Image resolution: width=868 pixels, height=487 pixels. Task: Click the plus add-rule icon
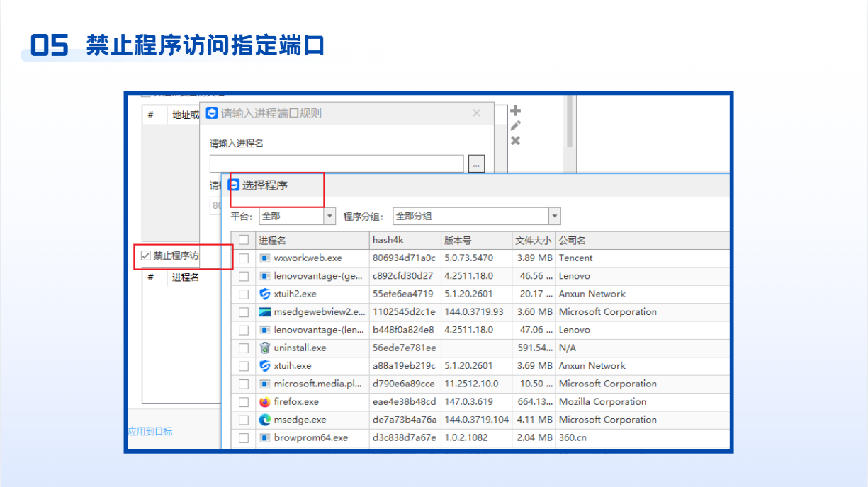(x=515, y=111)
